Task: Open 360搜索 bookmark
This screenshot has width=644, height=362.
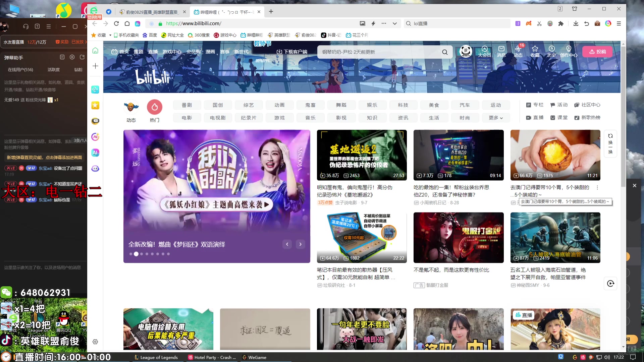Action: pyautogui.click(x=199, y=35)
